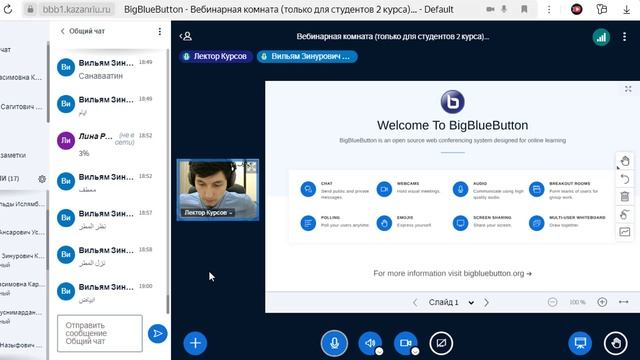Image resolution: width=640 pixels, height=360 pixels.
Task: Click the microphone permission icon in the address bar
Action: point(504,9)
